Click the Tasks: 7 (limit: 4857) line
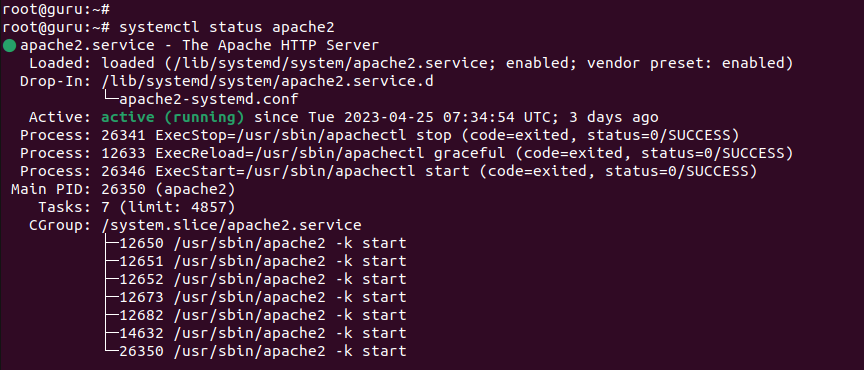This screenshot has height=370, width=864. pos(137,208)
